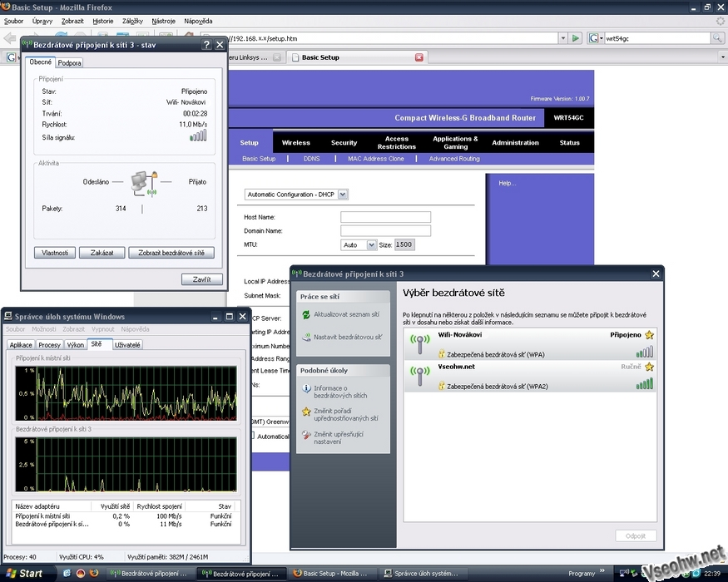
Task: Click the network activity computers icon
Action: tap(144, 184)
